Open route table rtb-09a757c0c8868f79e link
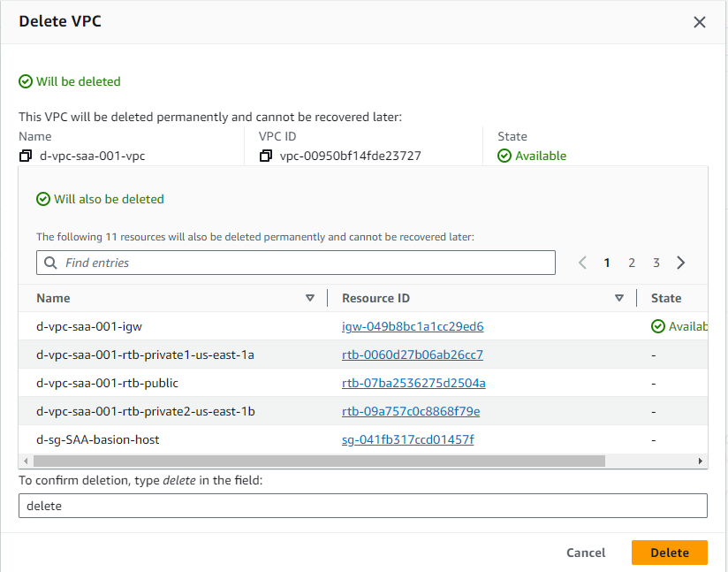Screen dimensions: 728x572 pyautogui.click(x=411, y=411)
